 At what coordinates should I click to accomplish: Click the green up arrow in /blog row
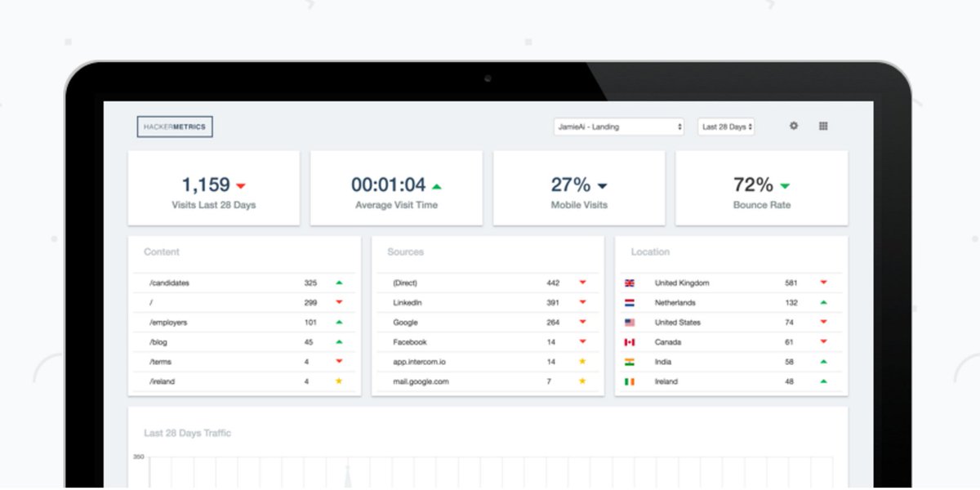click(x=339, y=341)
